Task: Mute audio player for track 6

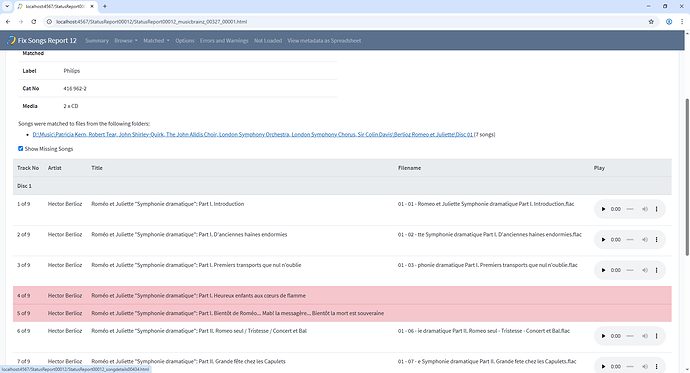Action: click(645, 336)
